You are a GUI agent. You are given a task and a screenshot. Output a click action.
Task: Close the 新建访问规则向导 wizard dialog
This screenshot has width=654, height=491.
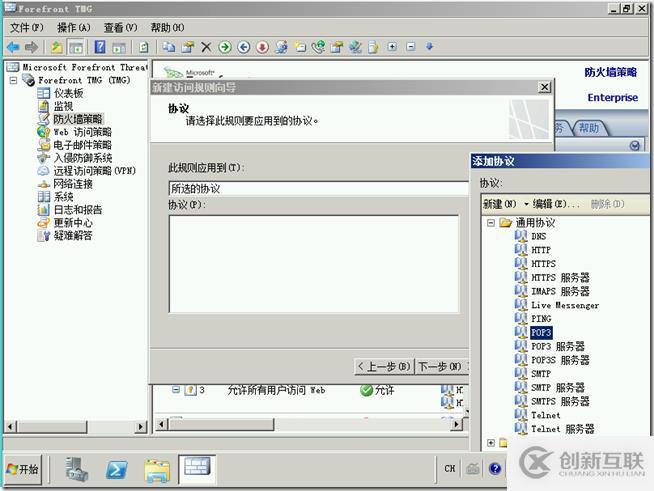[544, 87]
